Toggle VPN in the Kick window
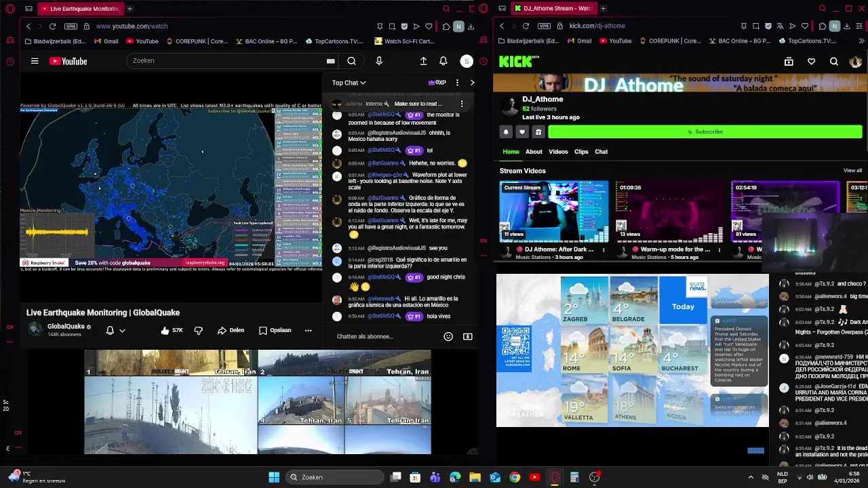 tap(544, 26)
